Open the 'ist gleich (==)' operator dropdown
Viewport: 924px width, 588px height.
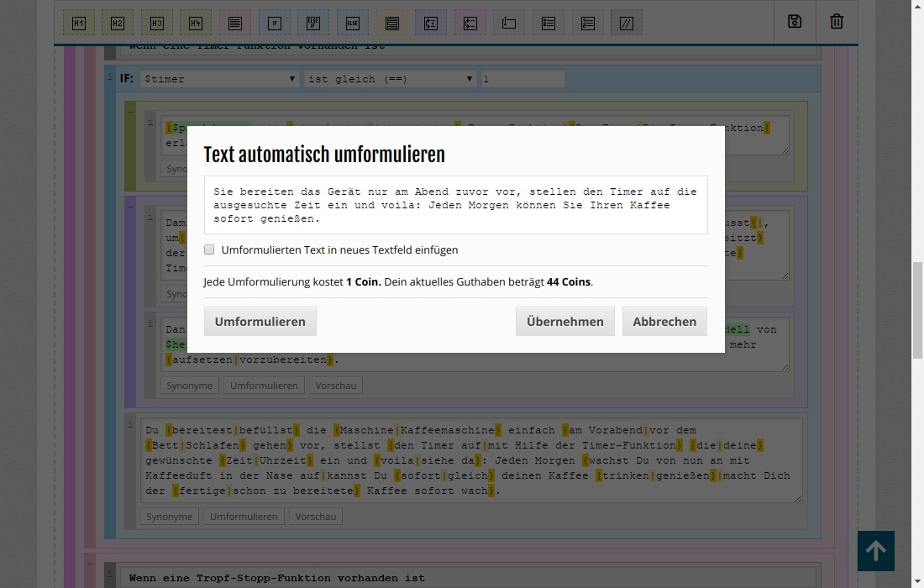[391, 79]
